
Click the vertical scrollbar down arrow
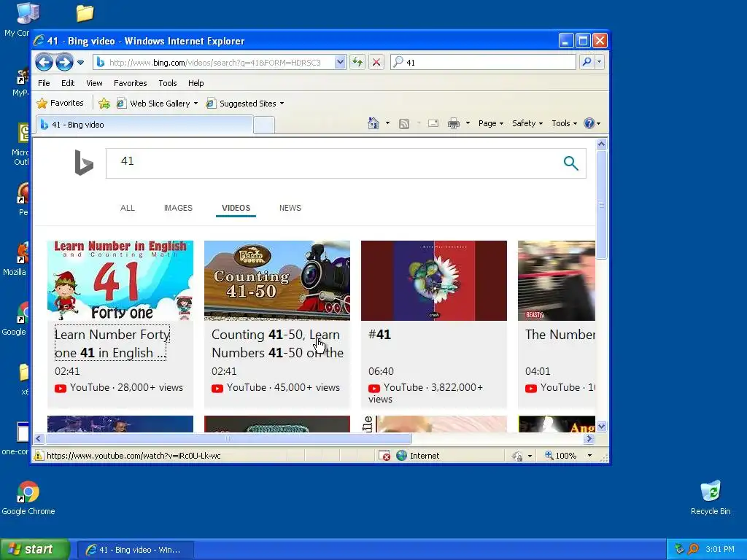[x=601, y=426]
